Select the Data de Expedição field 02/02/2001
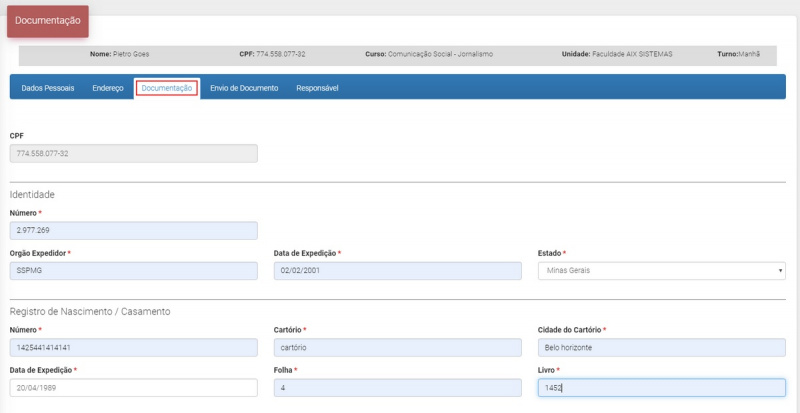 point(397,271)
